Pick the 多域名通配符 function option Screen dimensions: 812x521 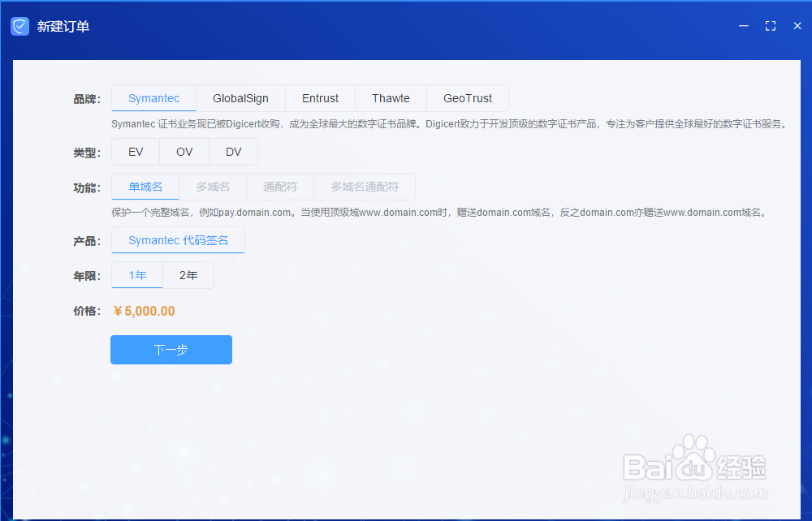click(365, 187)
